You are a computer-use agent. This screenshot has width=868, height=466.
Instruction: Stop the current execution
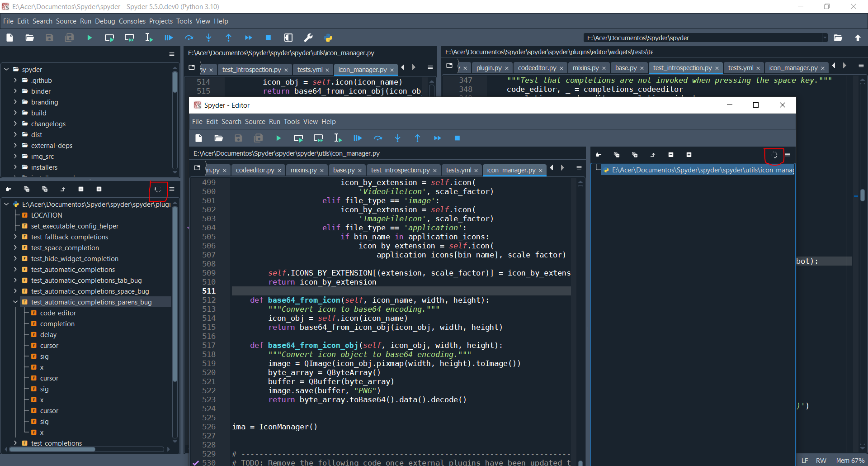coord(268,38)
